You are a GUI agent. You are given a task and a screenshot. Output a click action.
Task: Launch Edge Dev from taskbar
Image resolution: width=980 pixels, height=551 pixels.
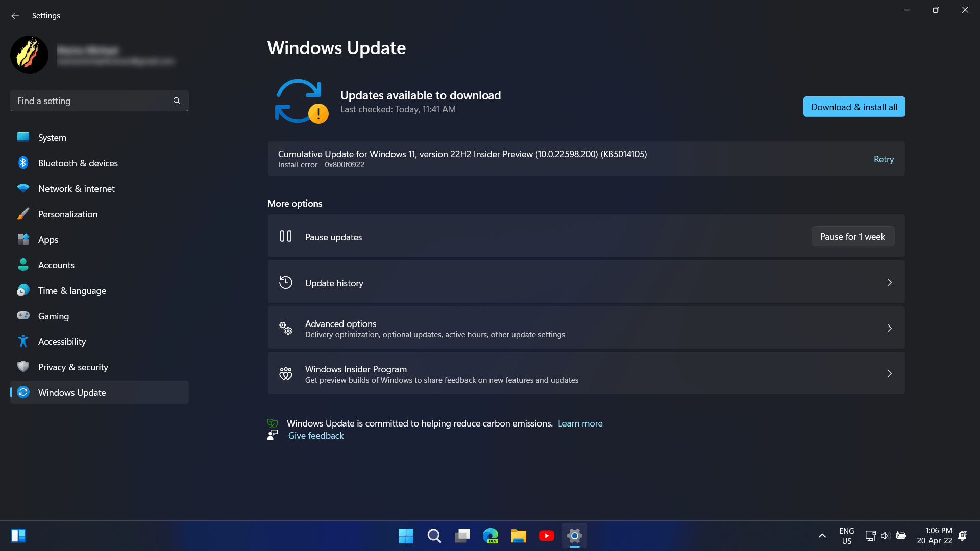490,536
